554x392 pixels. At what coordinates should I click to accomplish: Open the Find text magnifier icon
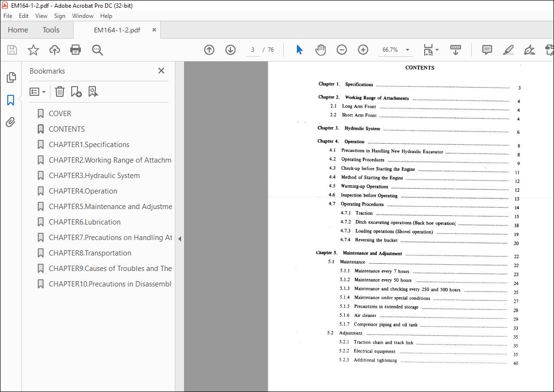tap(97, 50)
